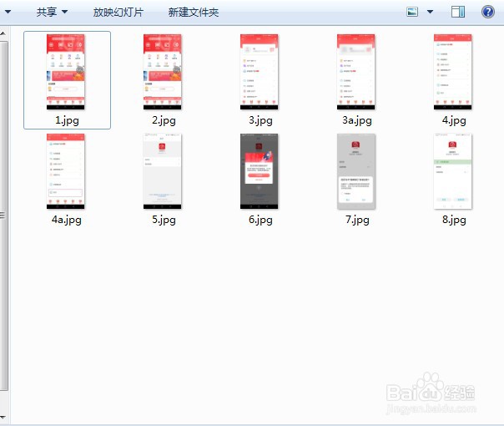
Task: Select thumbnail of 5.jpg
Action: [163, 171]
